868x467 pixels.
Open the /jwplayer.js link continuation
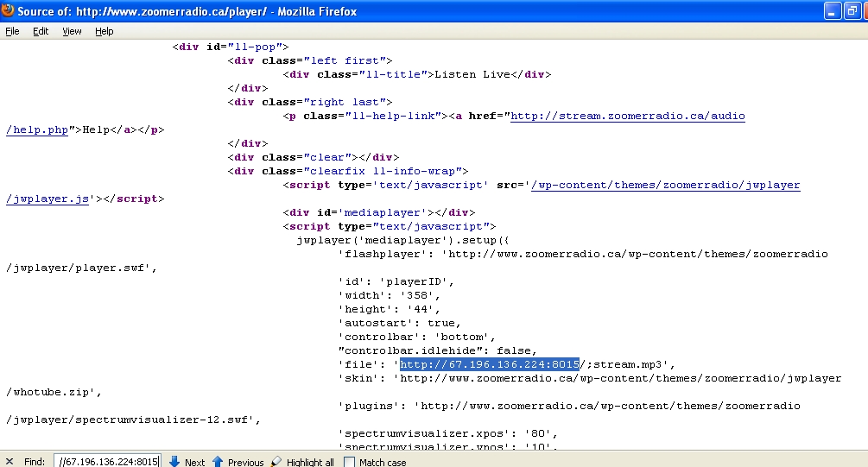[48, 199]
